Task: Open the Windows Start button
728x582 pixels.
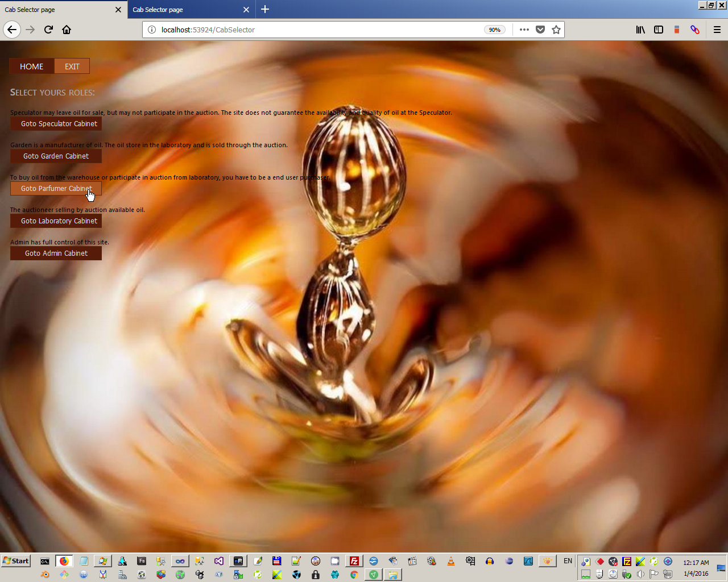Action: point(16,561)
